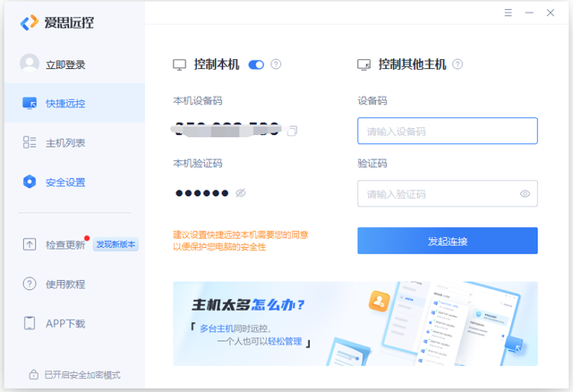Open the 主机列表 section
Image resolution: width=573 pixels, height=392 pixels.
pos(65,142)
